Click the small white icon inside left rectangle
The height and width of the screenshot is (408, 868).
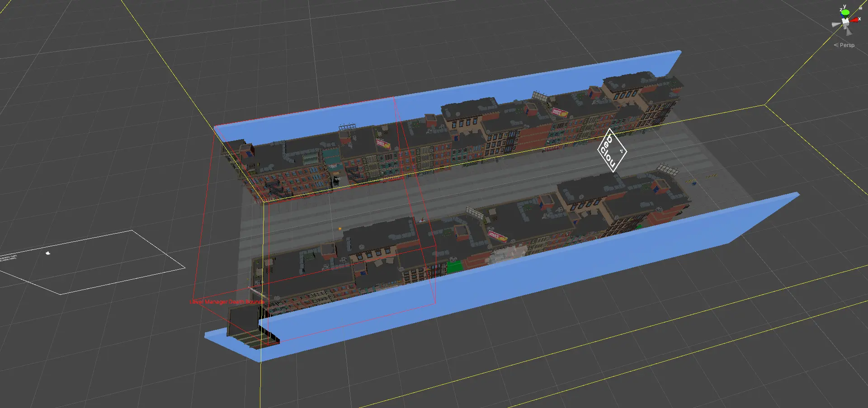[x=48, y=253]
